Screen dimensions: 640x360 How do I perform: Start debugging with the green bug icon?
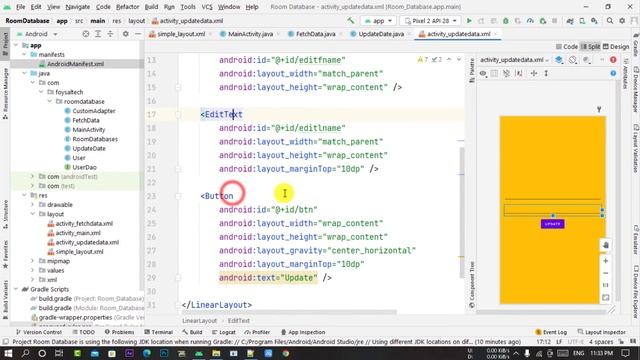click(506, 21)
